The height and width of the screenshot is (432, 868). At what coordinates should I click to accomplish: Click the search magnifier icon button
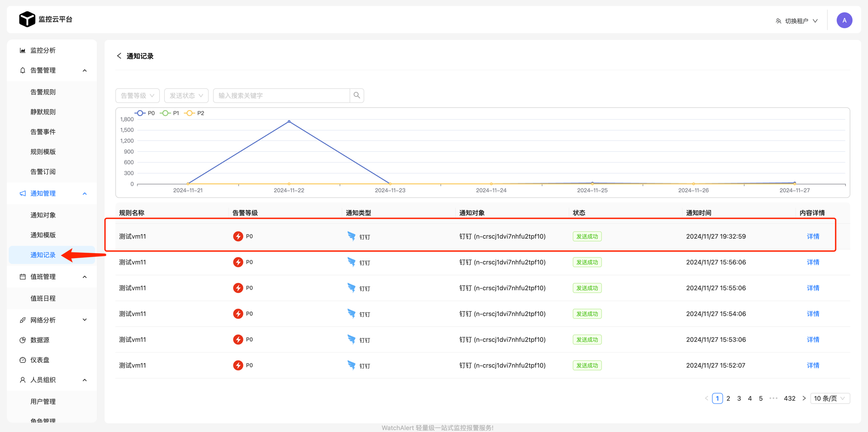(357, 96)
